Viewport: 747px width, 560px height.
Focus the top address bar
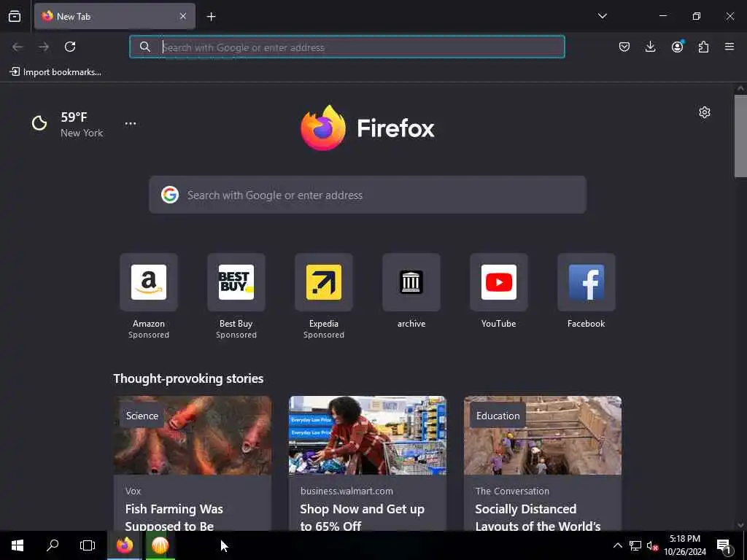(x=347, y=47)
